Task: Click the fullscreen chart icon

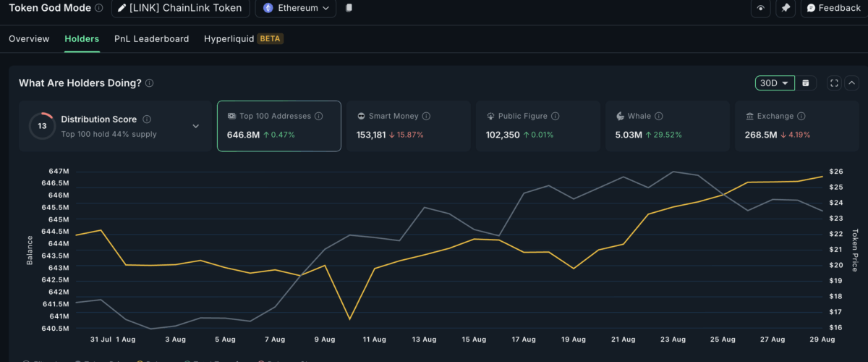Action: click(834, 83)
